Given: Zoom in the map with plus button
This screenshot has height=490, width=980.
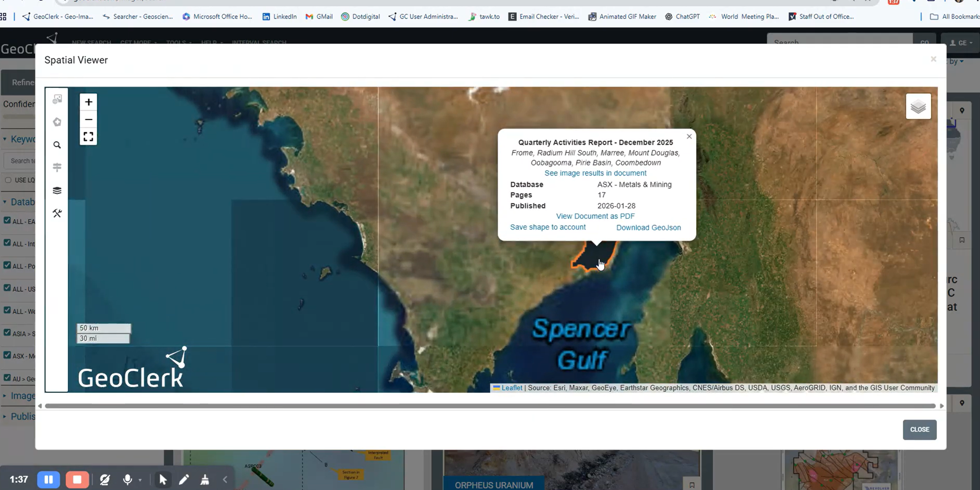Looking at the screenshot, I should (x=88, y=102).
